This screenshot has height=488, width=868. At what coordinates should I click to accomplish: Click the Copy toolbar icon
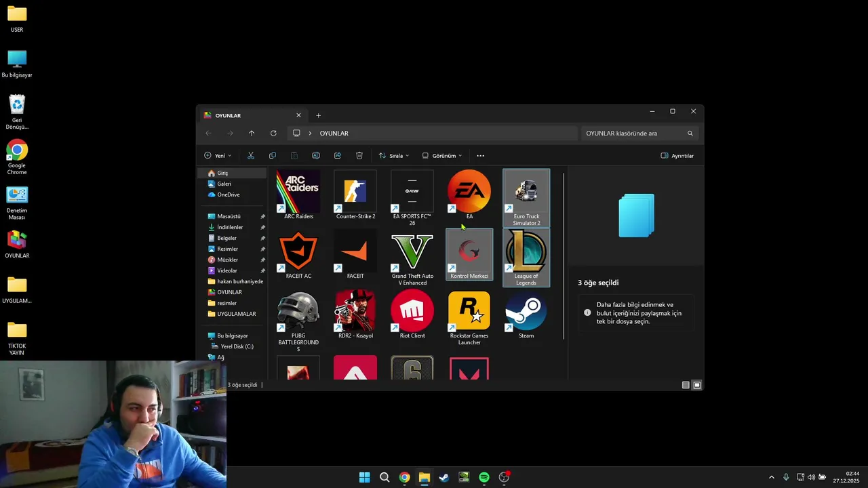tap(273, 155)
